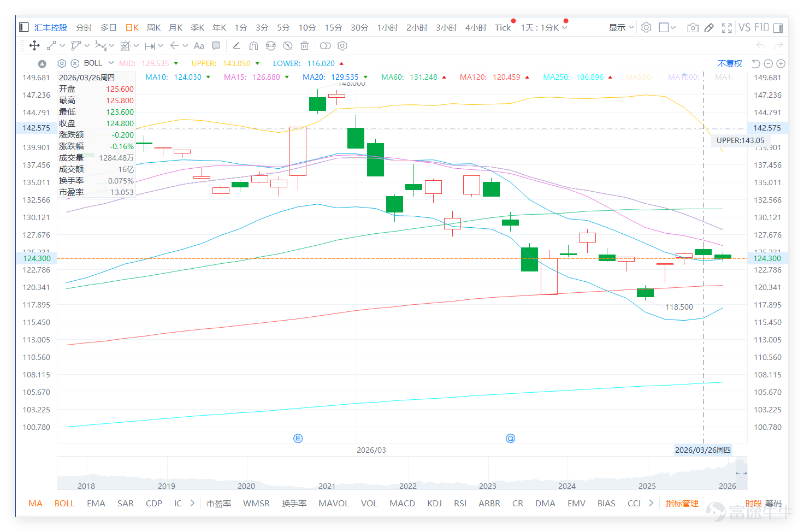Viewport: 804px width, 532px height.
Task: Open drawing toolbar settings gear
Action: [x=342, y=46]
